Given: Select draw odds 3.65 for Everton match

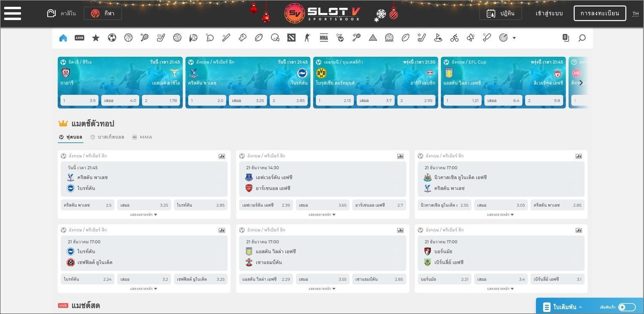Looking at the screenshot, I should click(322, 205).
